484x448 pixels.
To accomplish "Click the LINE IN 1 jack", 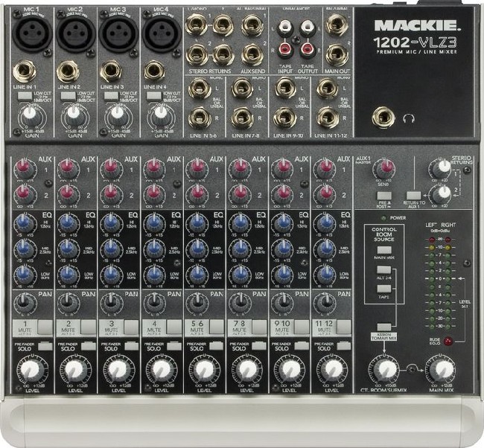I will pyautogui.click(x=25, y=71).
